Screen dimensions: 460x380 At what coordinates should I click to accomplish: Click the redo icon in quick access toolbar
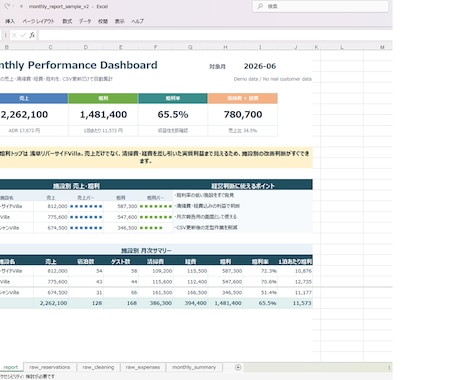pyautogui.click(x=7, y=6)
